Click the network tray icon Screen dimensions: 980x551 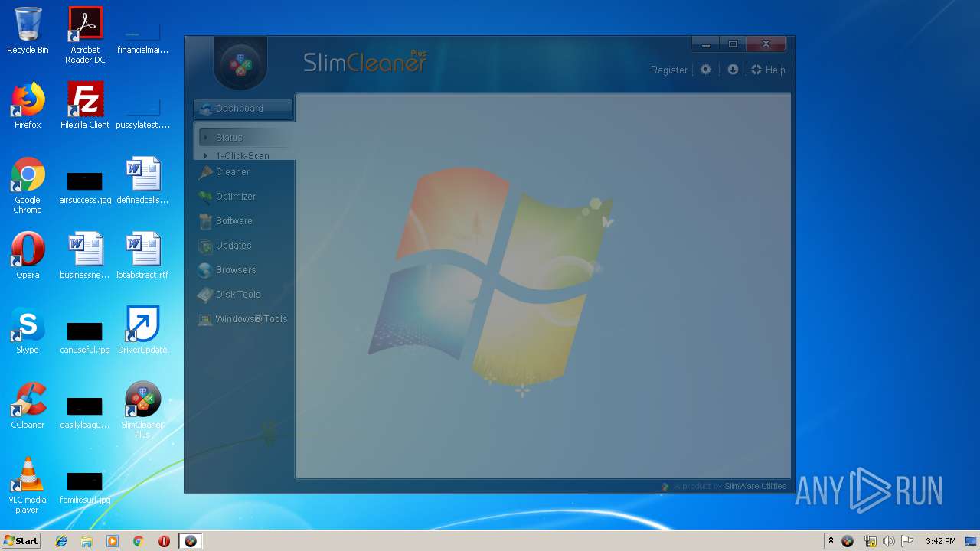coord(870,541)
